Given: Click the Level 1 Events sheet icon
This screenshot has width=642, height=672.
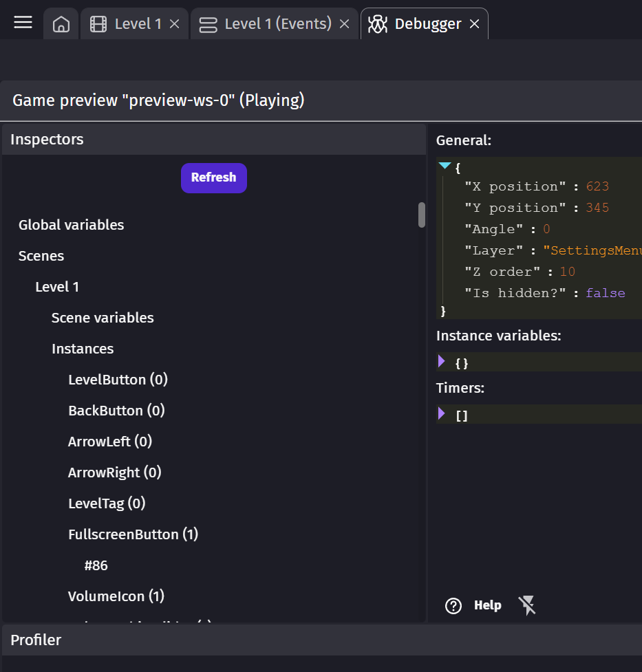Looking at the screenshot, I should (x=208, y=25).
